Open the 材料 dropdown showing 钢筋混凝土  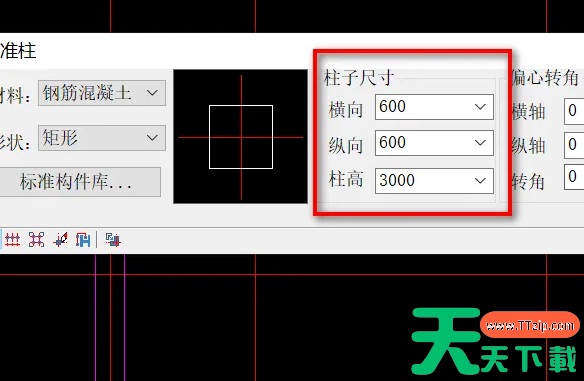(102, 93)
